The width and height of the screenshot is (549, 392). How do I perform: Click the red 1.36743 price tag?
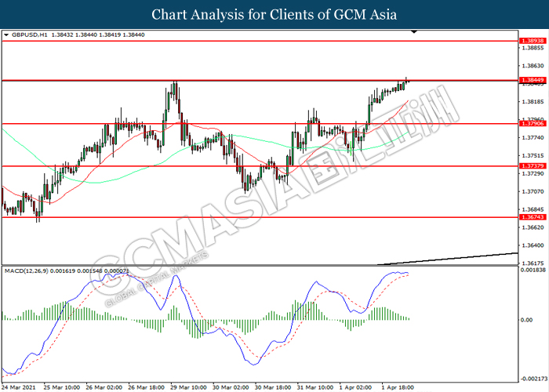click(x=533, y=217)
